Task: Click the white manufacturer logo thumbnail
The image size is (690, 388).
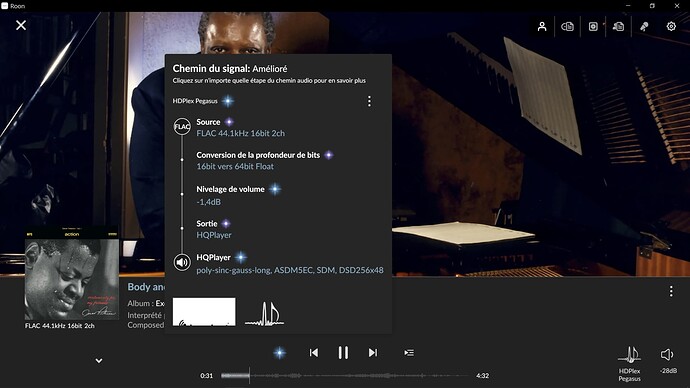Action: coord(204,312)
